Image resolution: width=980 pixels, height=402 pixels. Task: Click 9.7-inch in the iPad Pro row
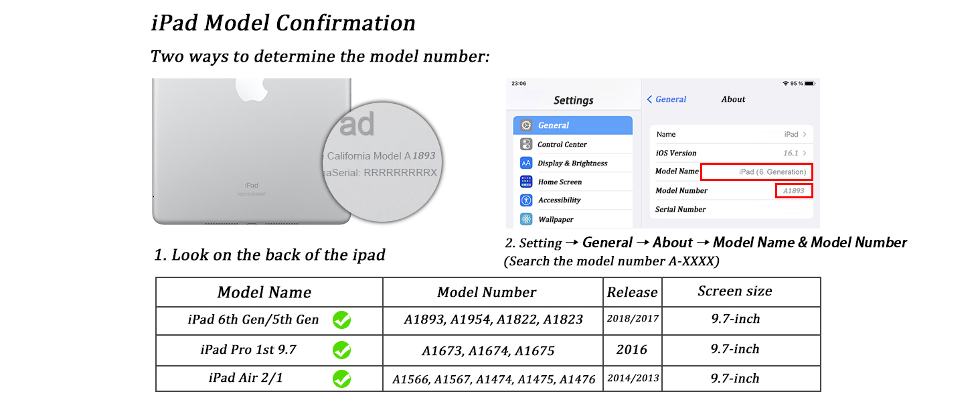pyautogui.click(x=736, y=349)
